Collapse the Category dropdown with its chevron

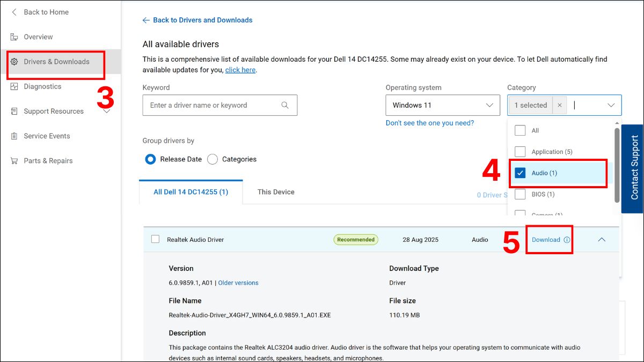[x=611, y=105]
